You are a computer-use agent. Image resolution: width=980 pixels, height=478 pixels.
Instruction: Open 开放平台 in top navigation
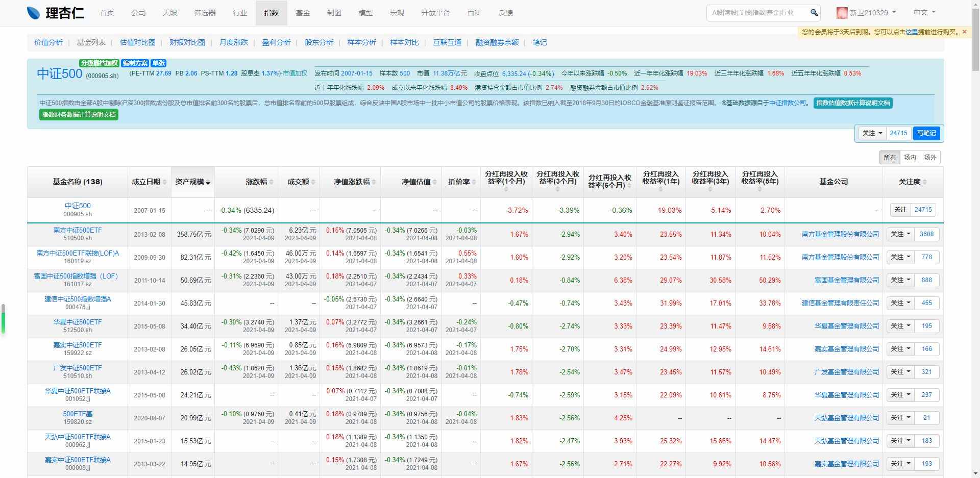click(435, 13)
